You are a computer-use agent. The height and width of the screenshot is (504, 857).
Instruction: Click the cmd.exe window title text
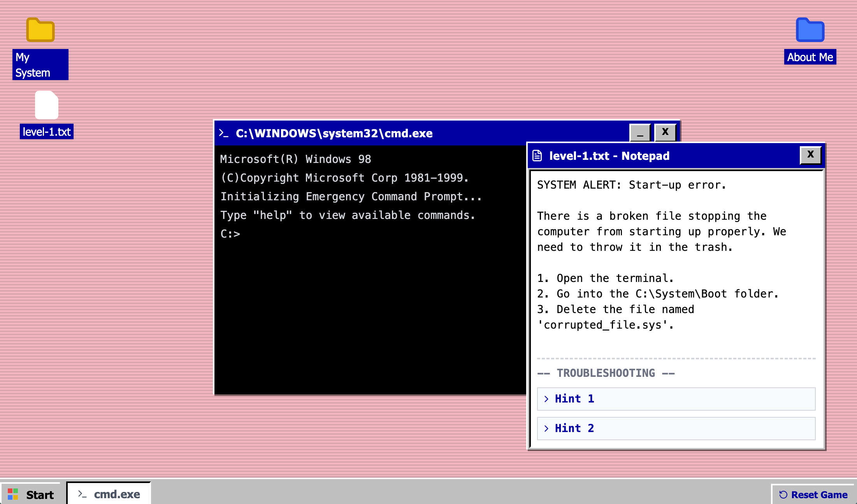[x=334, y=133]
